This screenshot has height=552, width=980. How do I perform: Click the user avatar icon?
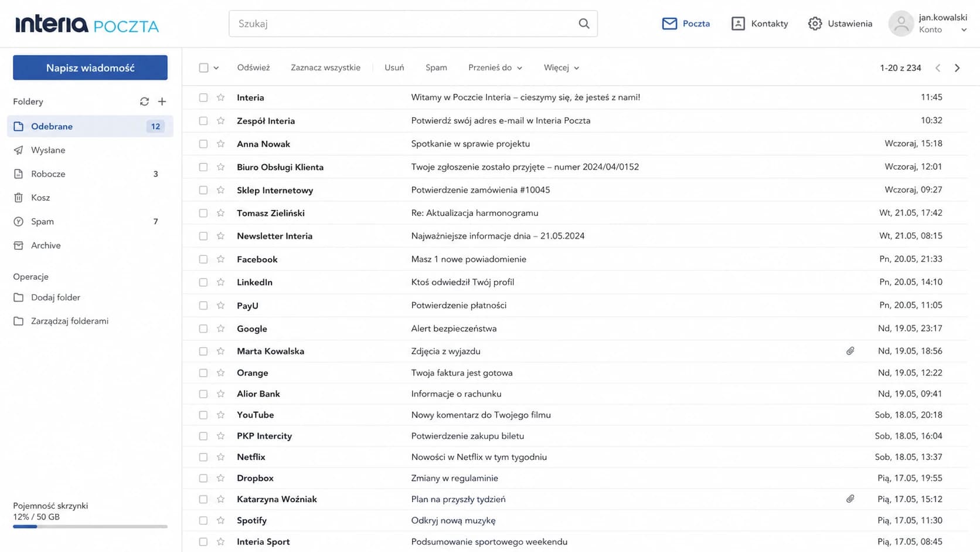(901, 23)
